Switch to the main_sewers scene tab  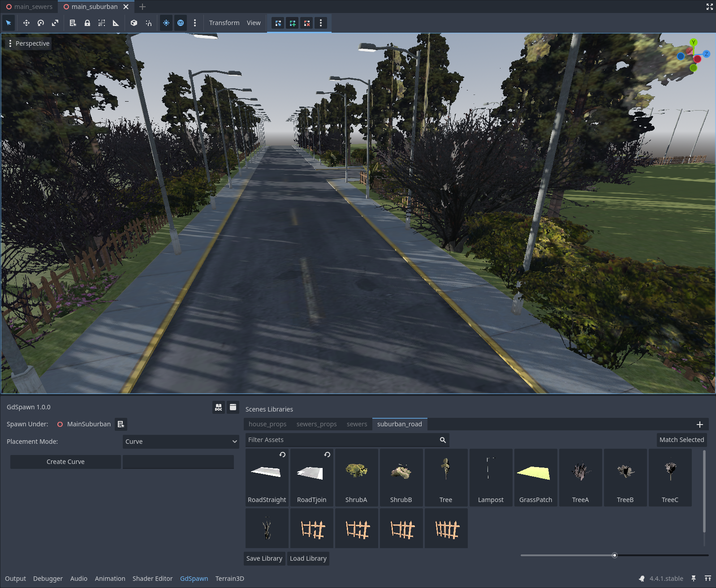pos(29,7)
